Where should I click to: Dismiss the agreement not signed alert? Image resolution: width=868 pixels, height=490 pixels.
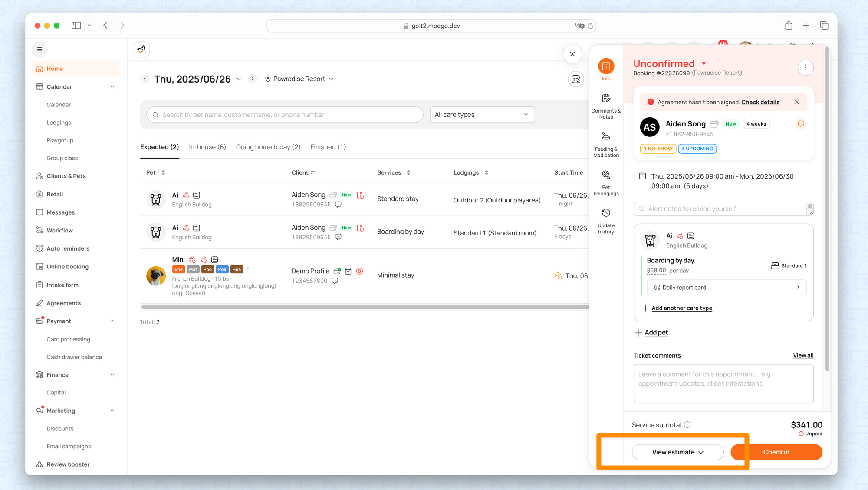coord(796,102)
